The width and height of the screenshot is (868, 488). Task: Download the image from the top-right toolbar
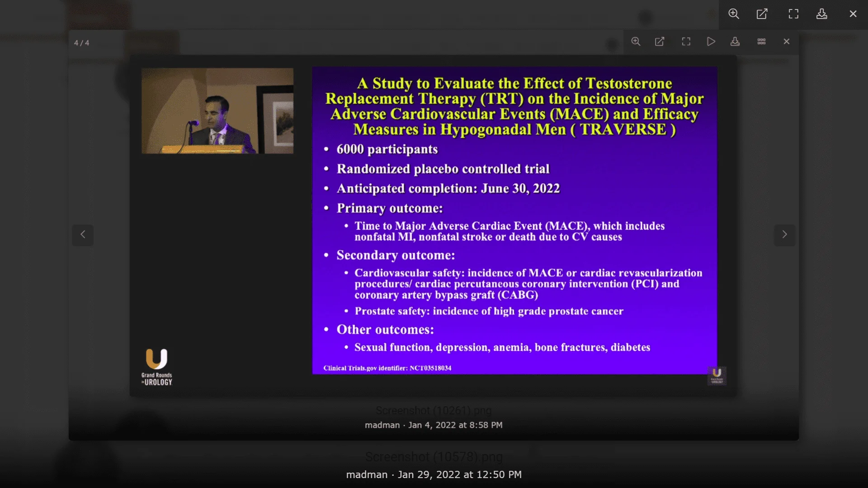pyautogui.click(x=822, y=14)
